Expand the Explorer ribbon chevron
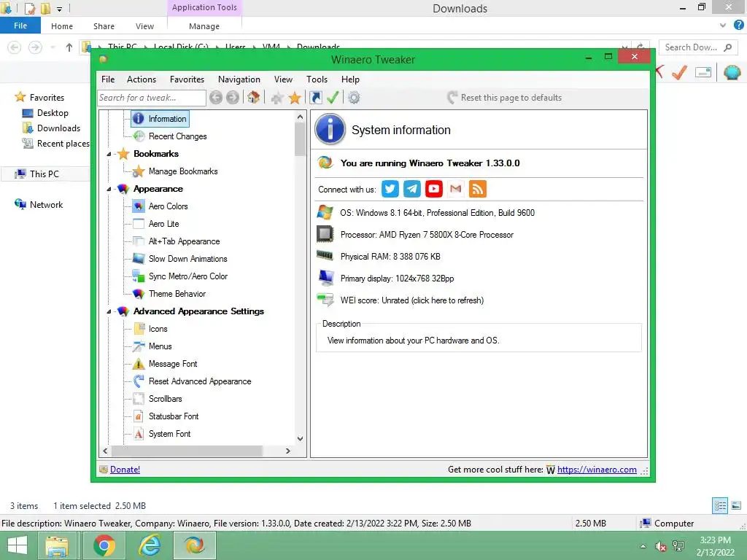 (x=723, y=26)
